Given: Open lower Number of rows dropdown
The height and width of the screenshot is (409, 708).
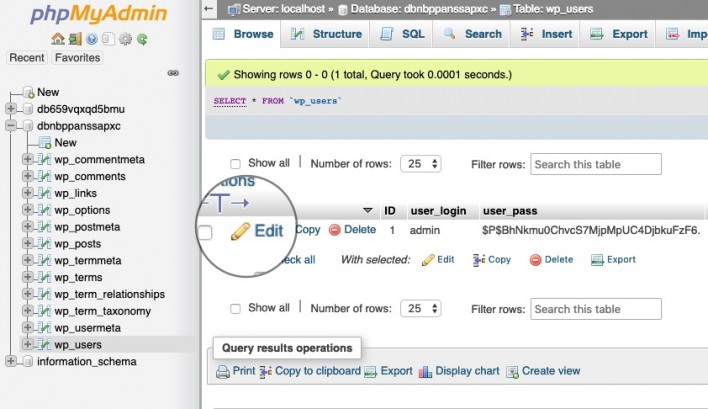Looking at the screenshot, I should click(x=421, y=309).
